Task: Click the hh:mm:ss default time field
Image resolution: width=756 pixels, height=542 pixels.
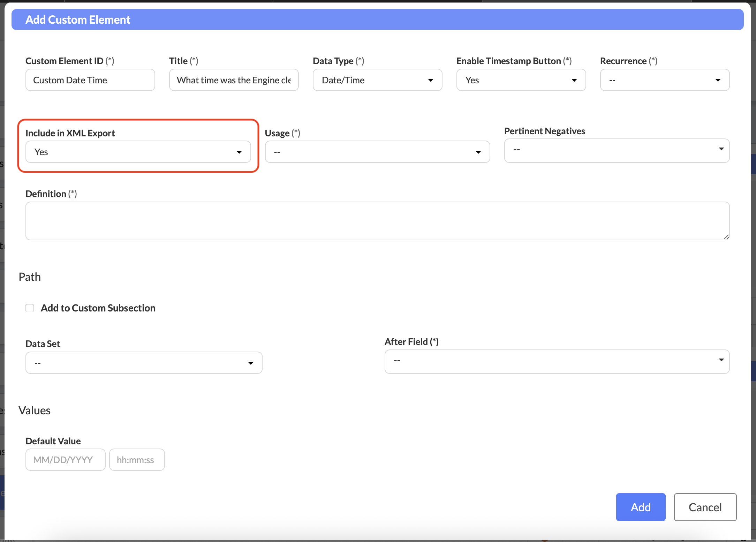Action: (137, 460)
